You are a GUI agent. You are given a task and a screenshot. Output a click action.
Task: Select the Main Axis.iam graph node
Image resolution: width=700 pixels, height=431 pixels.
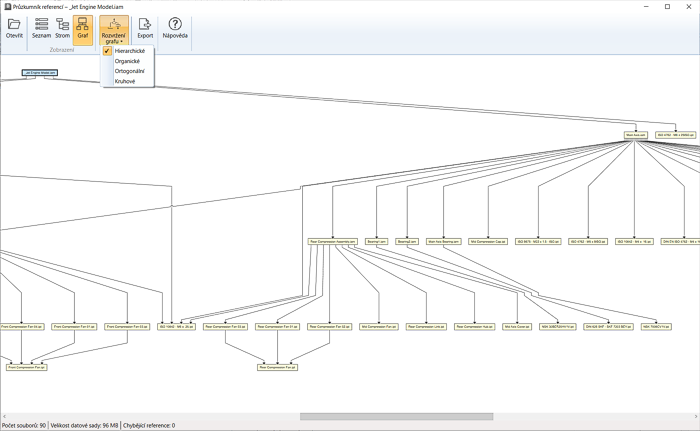[637, 134]
